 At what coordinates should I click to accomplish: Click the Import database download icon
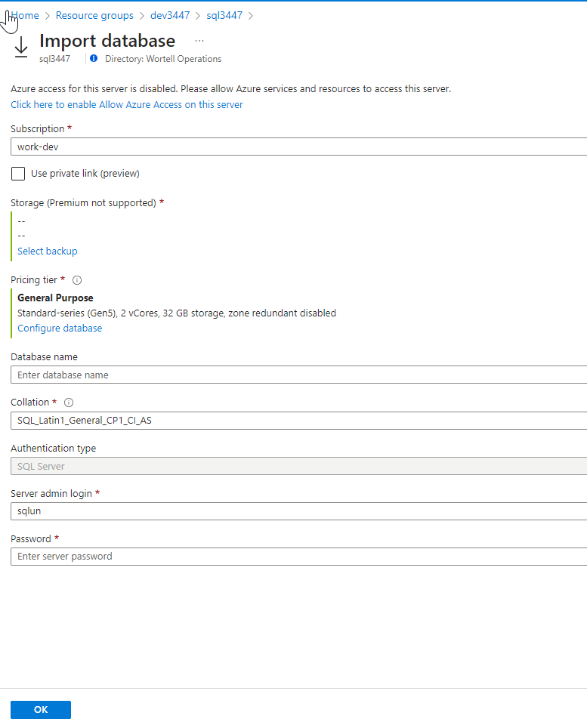20,47
